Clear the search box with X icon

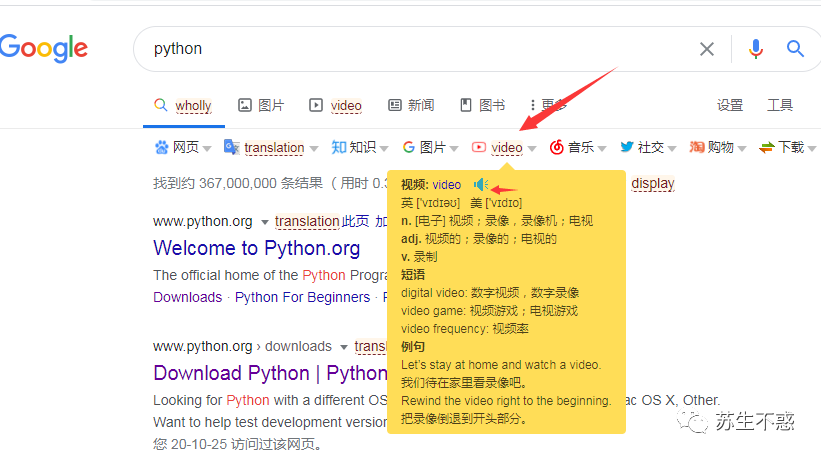coord(707,49)
